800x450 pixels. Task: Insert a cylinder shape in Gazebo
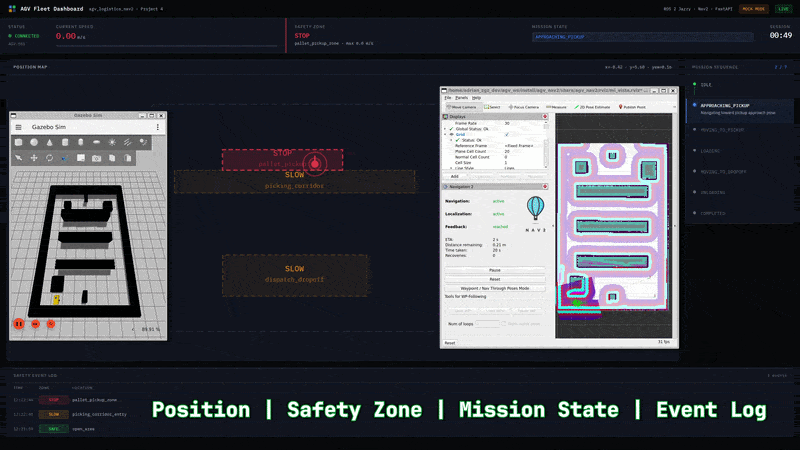pyautogui.click(x=65, y=142)
